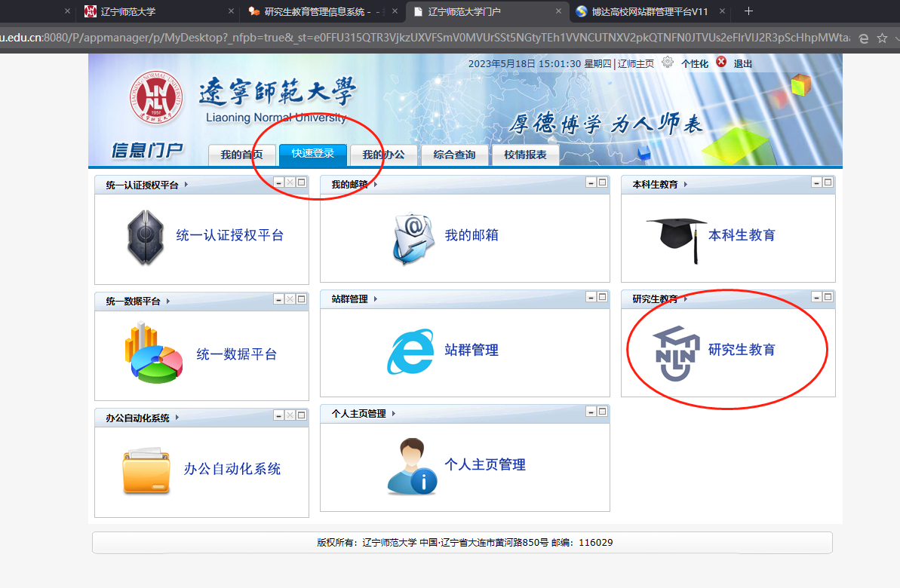Maximize the 个人主页管理 panel
The width and height of the screenshot is (900, 588).
point(602,412)
